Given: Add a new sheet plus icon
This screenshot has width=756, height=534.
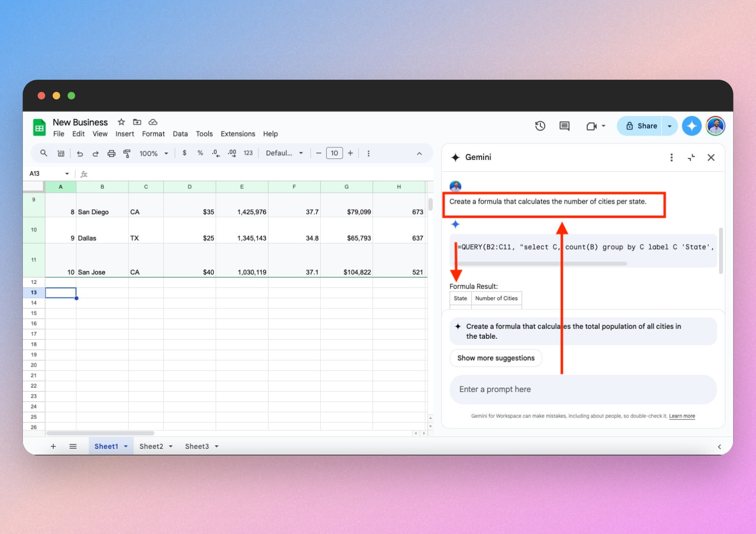Looking at the screenshot, I should click(x=53, y=446).
